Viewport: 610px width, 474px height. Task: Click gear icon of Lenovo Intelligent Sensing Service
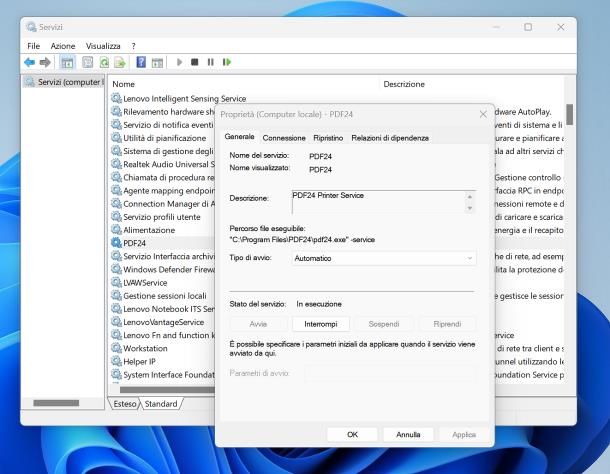click(x=116, y=98)
